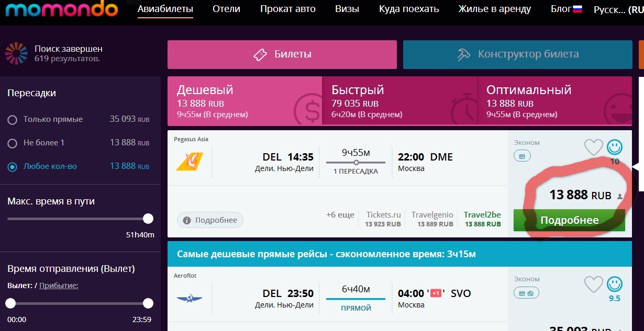
Task: Choose 'Любое кол-во' stops radio button
Action: pyautogui.click(x=13, y=167)
